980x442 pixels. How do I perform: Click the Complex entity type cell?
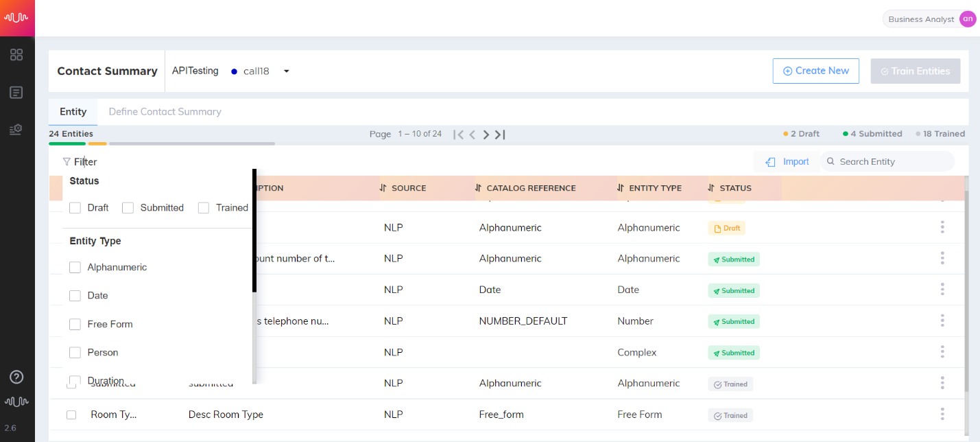[x=637, y=352]
